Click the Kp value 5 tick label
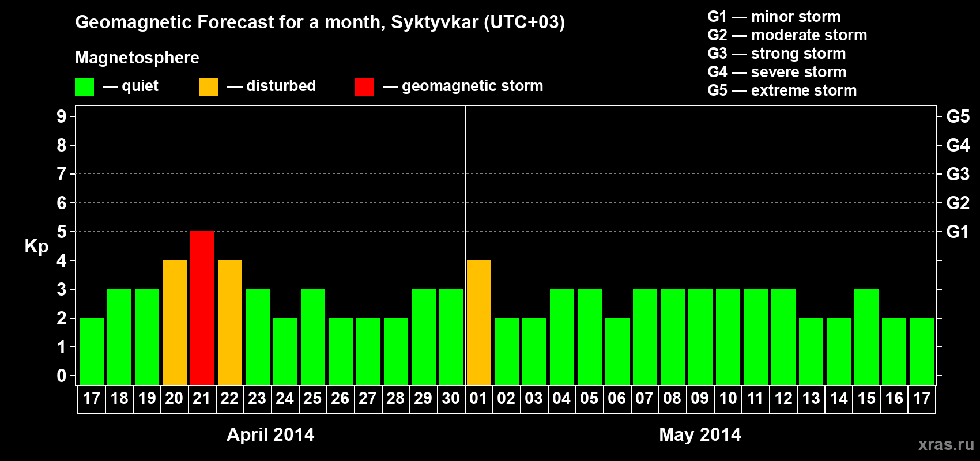Viewport: 980px width, 461px height. 62,232
